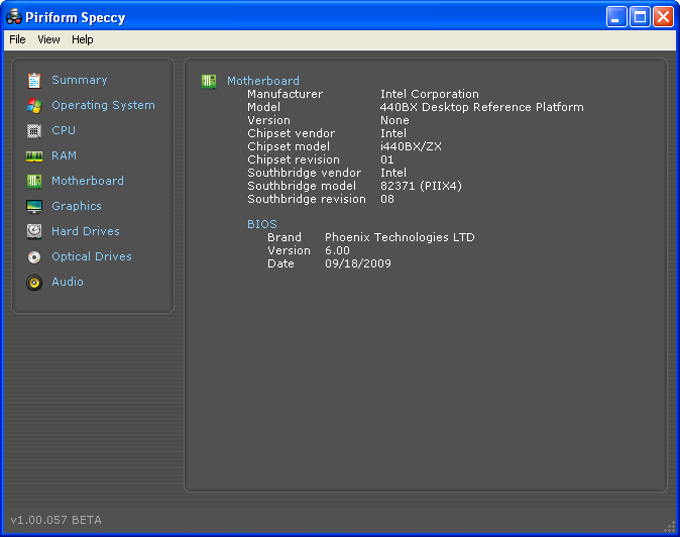The width and height of the screenshot is (680, 537).
Task: Minimize the Speccy window
Action: tap(616, 17)
